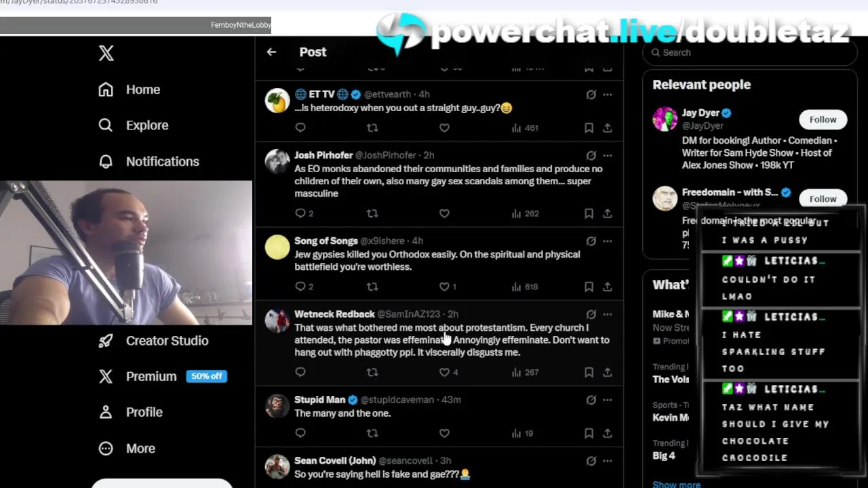Open more options on ET TV reply
Viewport: 868px width, 488px height.
(608, 94)
